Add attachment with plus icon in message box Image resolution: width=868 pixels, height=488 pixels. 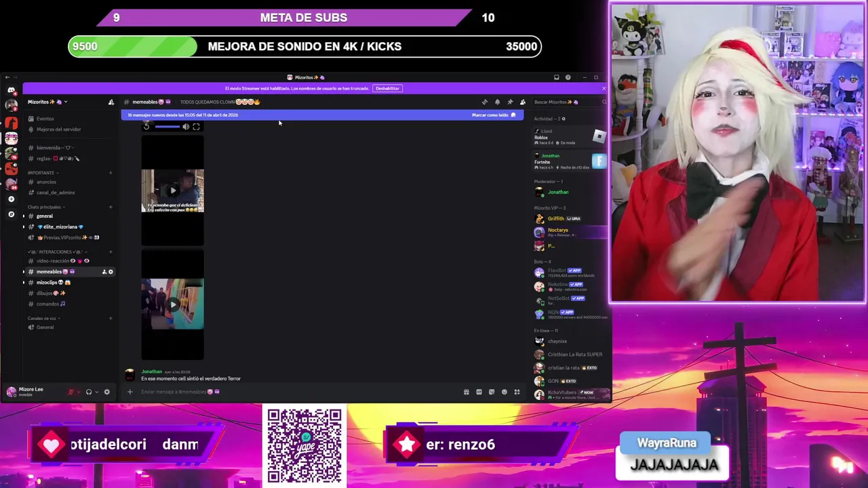point(130,392)
